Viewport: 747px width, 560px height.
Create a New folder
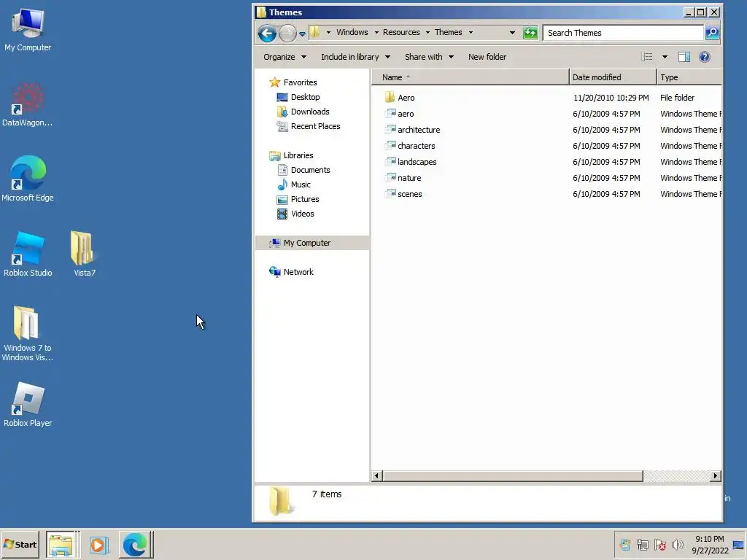tap(487, 57)
